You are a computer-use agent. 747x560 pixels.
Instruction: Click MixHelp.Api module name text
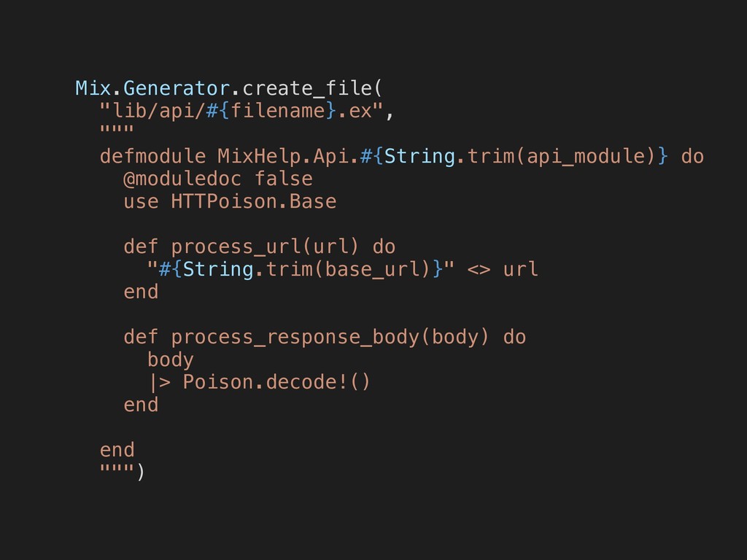pos(284,156)
